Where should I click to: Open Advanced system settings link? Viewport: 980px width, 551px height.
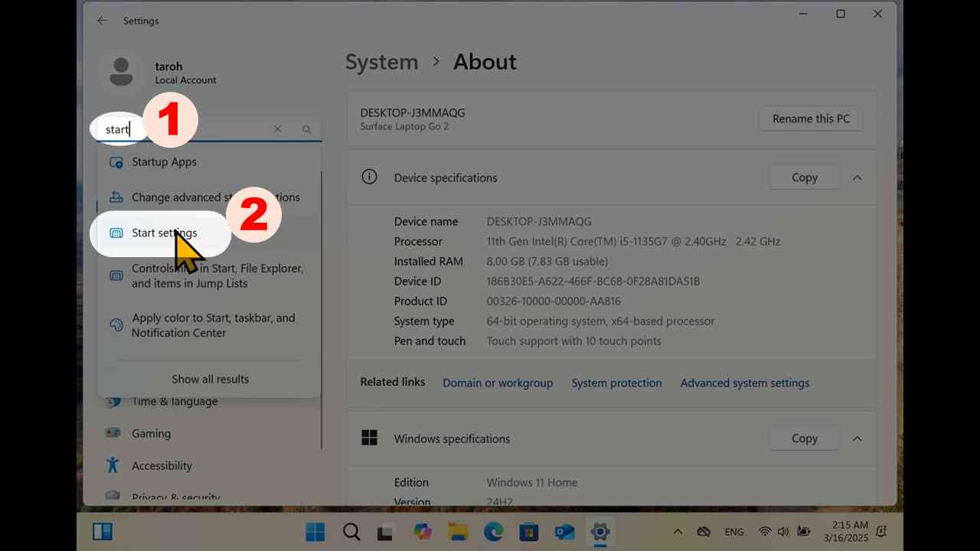point(745,383)
